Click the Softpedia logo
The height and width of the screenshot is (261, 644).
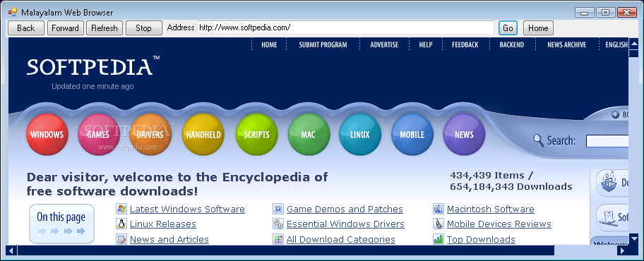(93, 66)
